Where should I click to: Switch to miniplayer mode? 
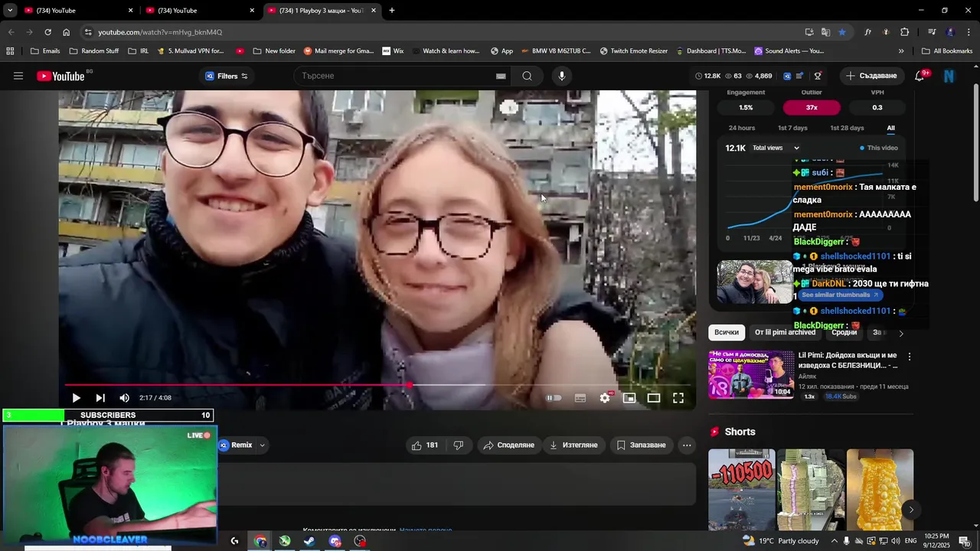(629, 398)
